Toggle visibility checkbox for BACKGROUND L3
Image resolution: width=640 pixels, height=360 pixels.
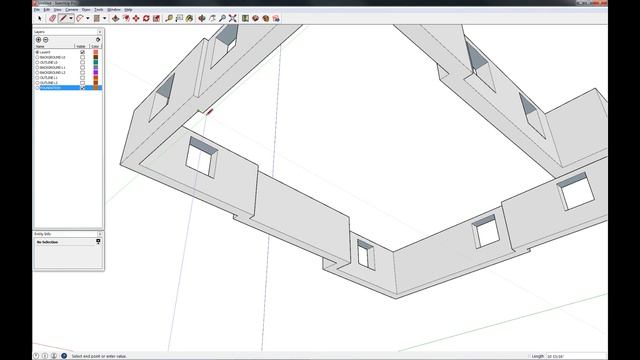pyautogui.click(x=82, y=58)
